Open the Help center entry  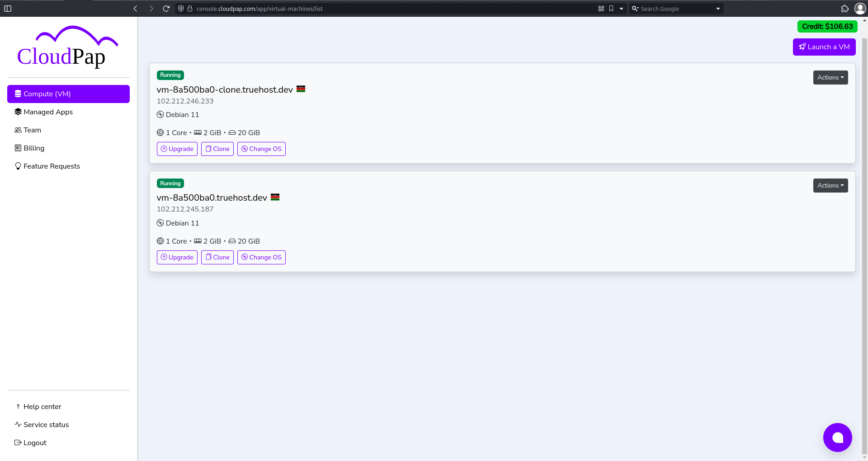point(42,406)
